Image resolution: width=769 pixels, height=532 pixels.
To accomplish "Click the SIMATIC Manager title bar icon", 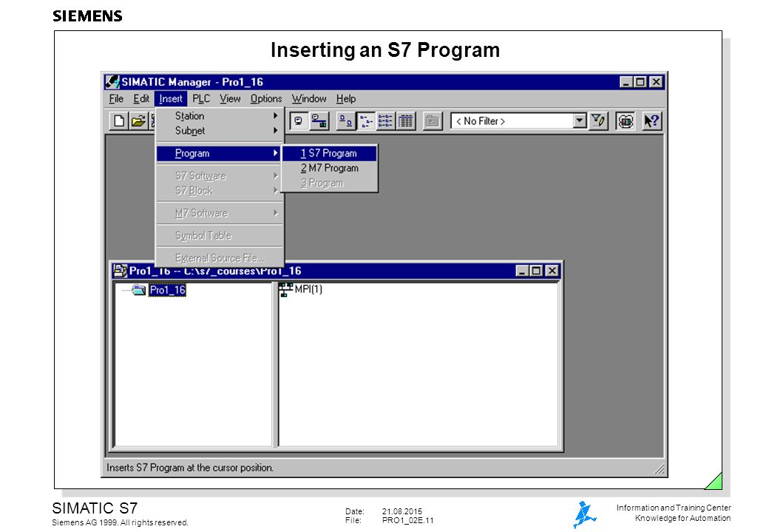I will [112, 81].
